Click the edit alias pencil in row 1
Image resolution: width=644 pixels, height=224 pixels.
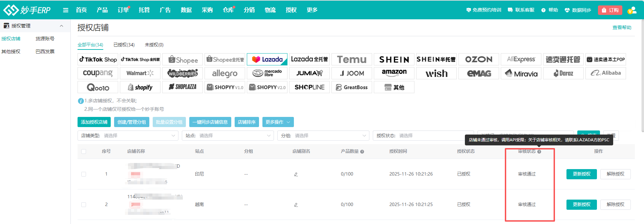tap(296, 174)
